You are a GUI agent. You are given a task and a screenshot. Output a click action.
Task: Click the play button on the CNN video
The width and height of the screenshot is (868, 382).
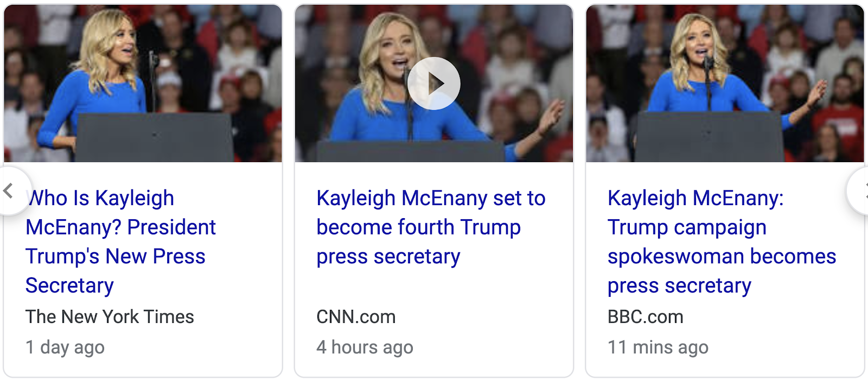(434, 84)
